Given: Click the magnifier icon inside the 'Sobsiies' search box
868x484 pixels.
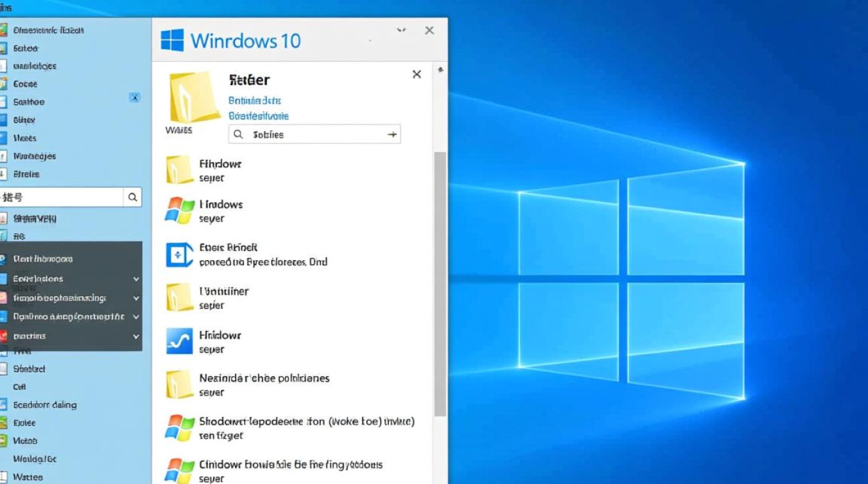Looking at the screenshot, I should pos(238,134).
